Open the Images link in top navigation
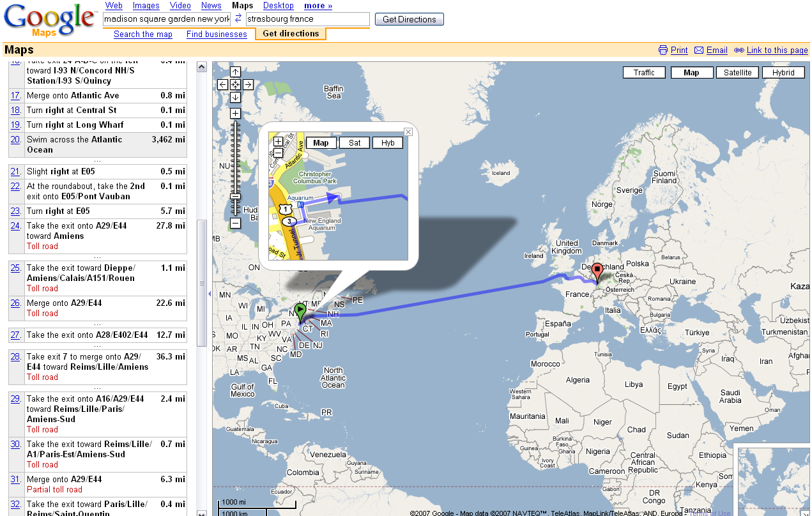Image resolution: width=812 pixels, height=516 pixels. (x=146, y=6)
